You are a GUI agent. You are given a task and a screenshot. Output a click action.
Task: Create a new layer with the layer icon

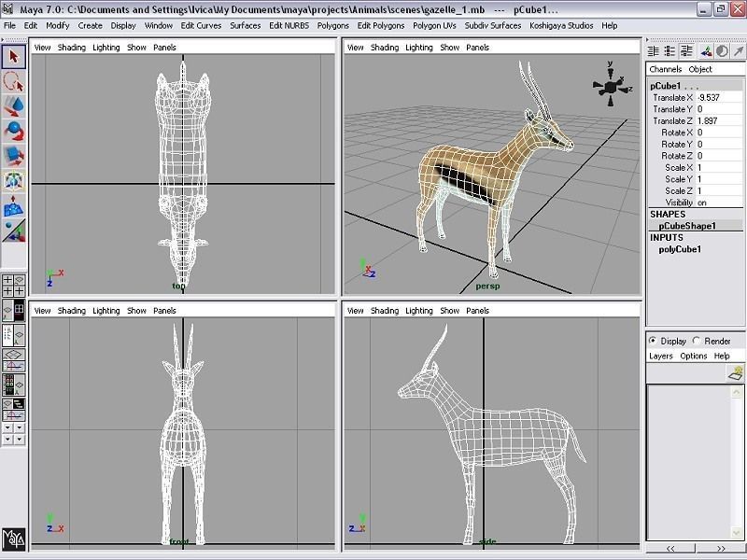(737, 372)
